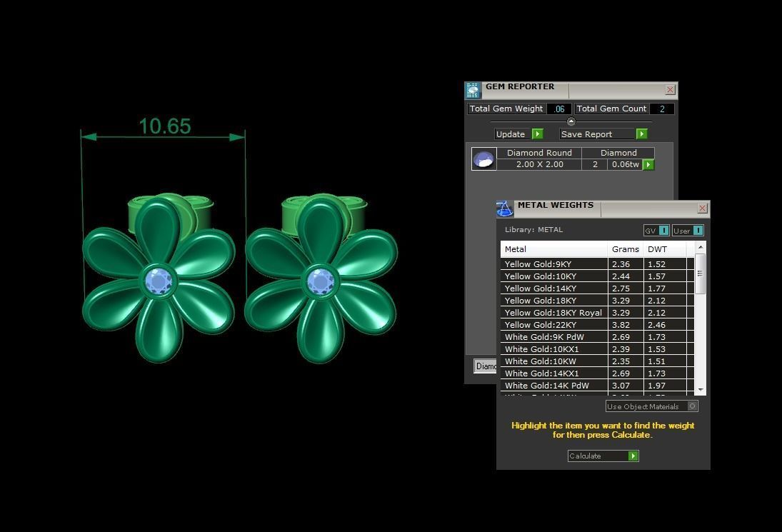Click the green arrow beside Update

[538, 134]
